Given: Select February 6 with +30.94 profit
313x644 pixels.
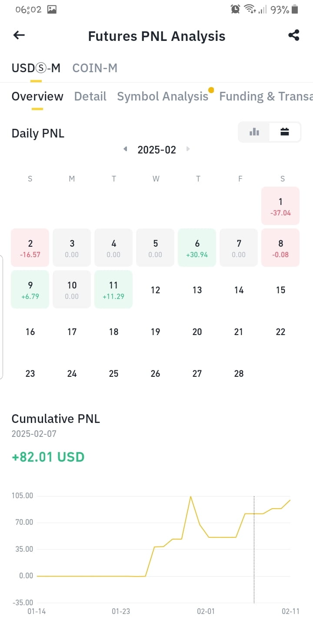Looking at the screenshot, I should coord(197,248).
